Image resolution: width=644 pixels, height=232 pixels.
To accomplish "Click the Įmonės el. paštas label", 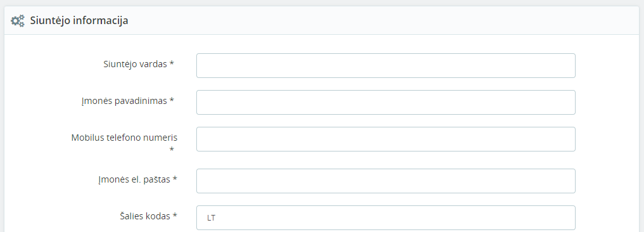I will click(x=134, y=180).
